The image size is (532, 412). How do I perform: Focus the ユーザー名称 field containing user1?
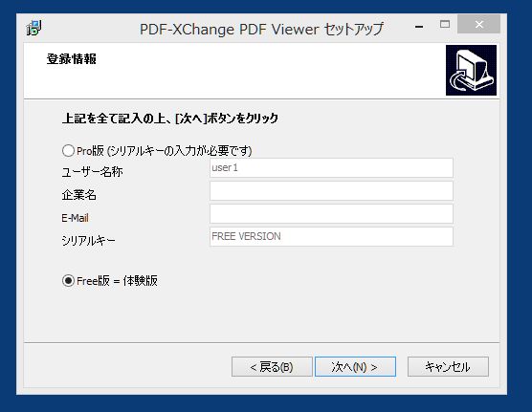[x=331, y=167]
